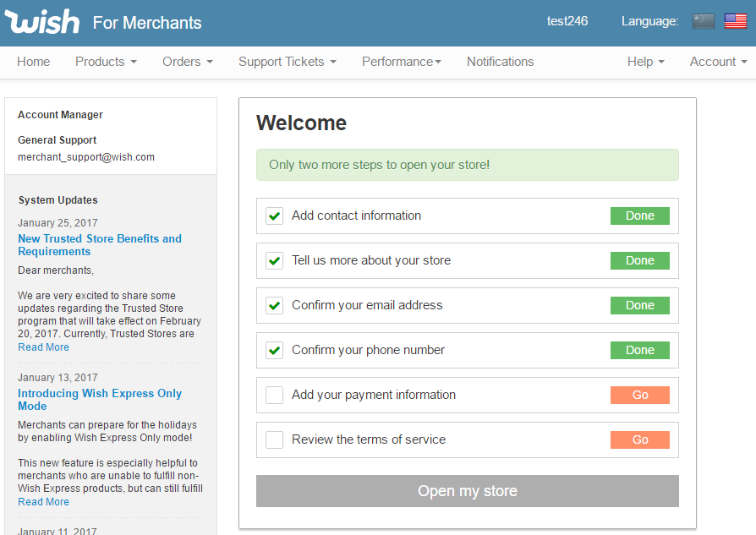The width and height of the screenshot is (756, 535).
Task: Read more about Wish Express Only Mode
Action: click(x=43, y=502)
